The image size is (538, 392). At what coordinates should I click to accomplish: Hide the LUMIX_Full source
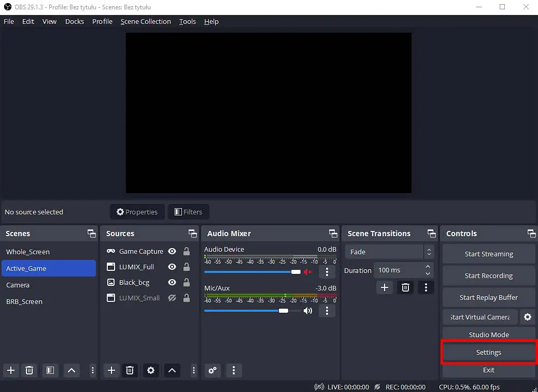tap(172, 267)
